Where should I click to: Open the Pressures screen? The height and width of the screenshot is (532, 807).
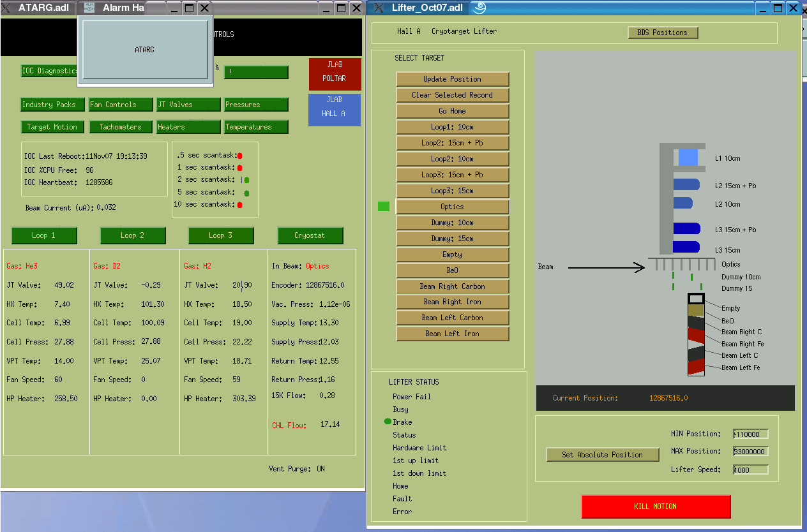[x=255, y=105]
